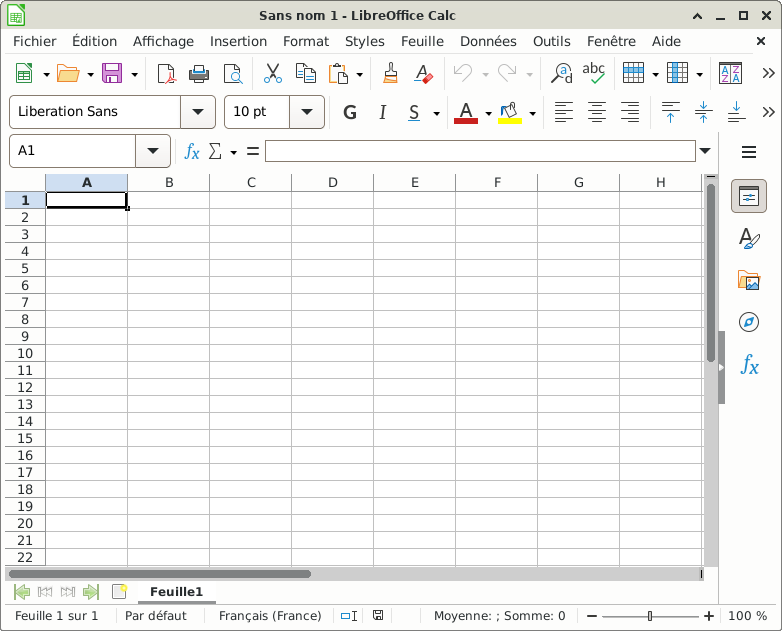This screenshot has width=782, height=631.
Task: Expand the font size dropdown
Action: pos(307,112)
